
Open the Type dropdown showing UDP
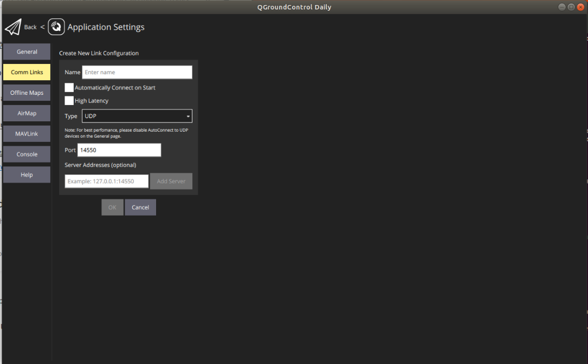137,116
